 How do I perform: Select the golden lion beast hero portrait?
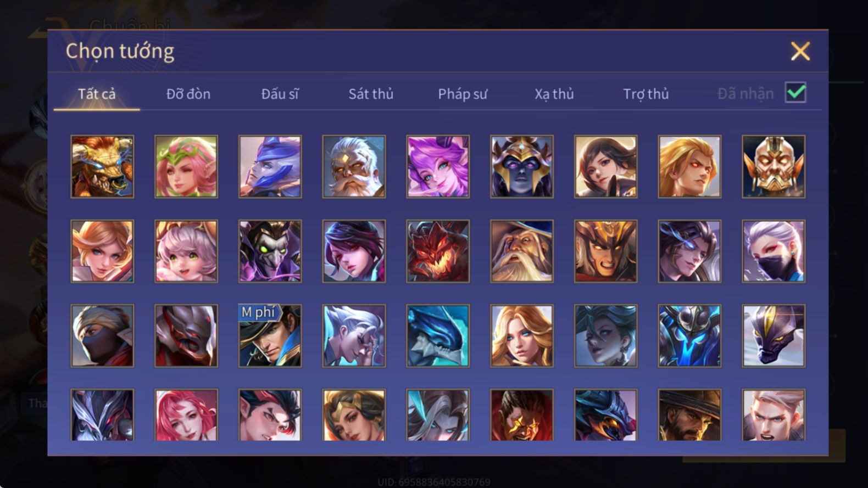point(102,167)
